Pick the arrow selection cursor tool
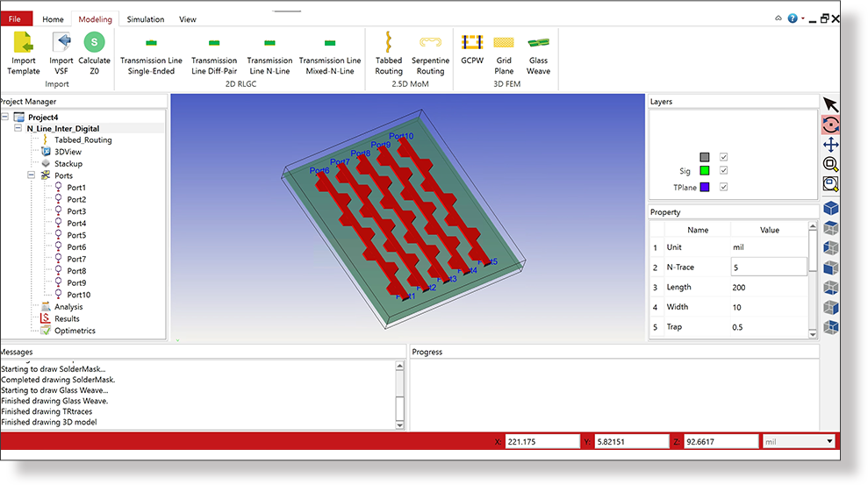Screen dimensions: 868x485 830,105
